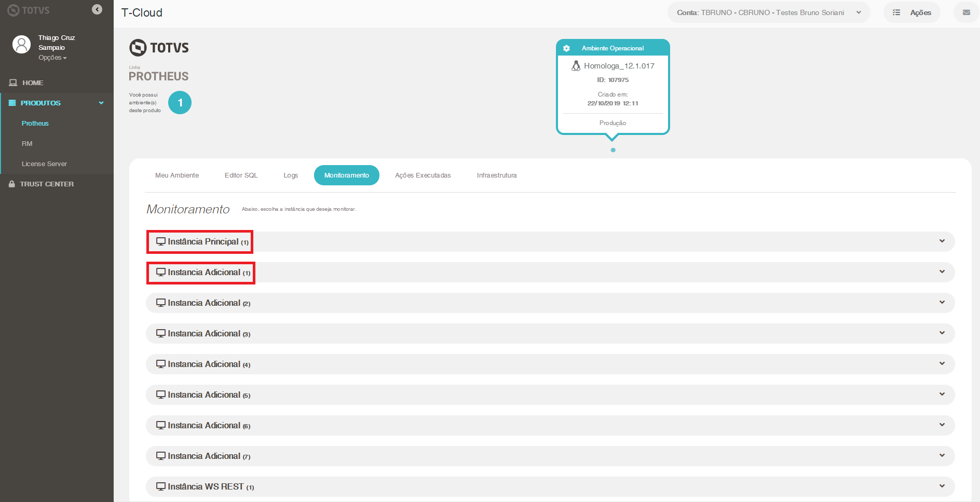Open the Opções user menu
This screenshot has height=502, width=980.
52,58
